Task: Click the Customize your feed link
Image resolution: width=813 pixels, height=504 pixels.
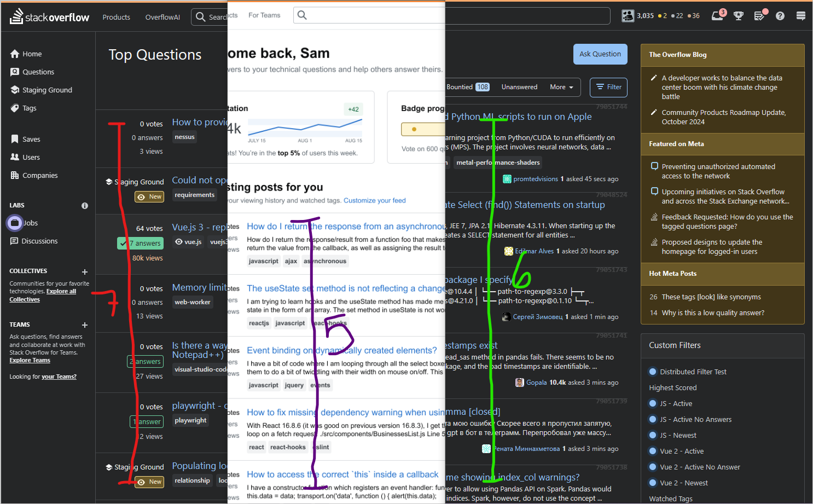Action: (375, 201)
